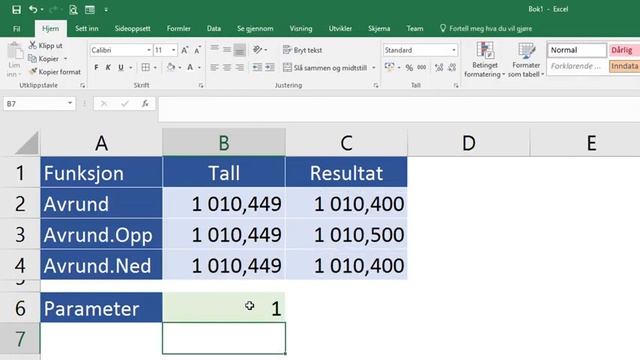Decrease font size with the smaller A icon
Screen dimensions: 640x360
tap(198, 50)
